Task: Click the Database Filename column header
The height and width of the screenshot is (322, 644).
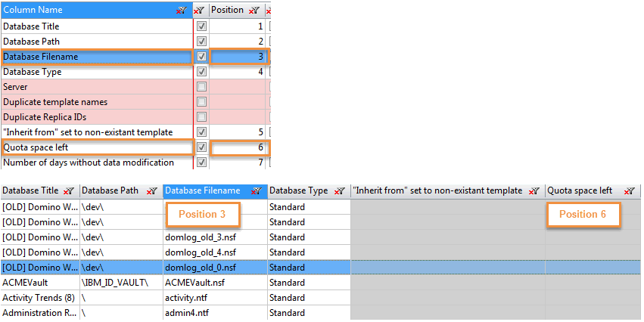Action: point(203,191)
